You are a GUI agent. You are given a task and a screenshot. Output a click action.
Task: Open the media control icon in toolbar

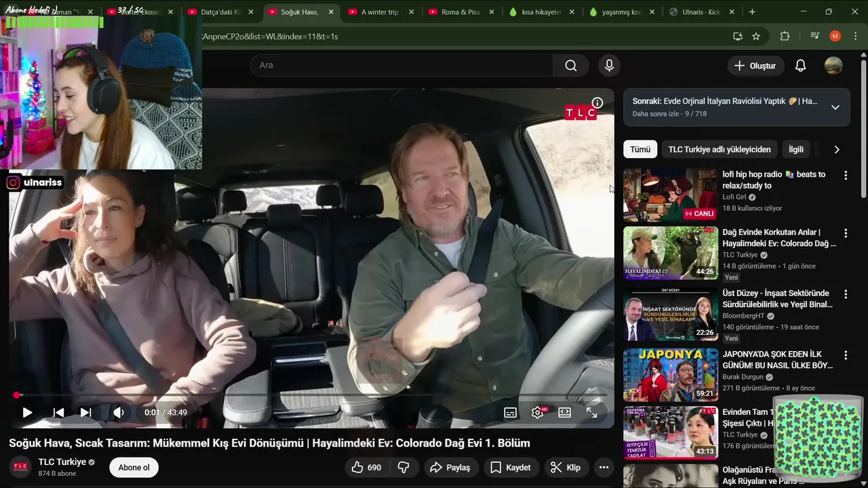coord(815,36)
